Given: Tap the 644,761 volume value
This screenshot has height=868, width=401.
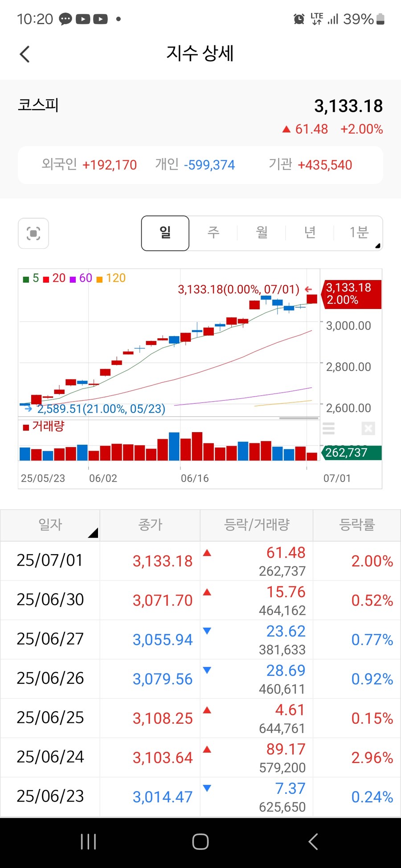Looking at the screenshot, I should point(282,728).
